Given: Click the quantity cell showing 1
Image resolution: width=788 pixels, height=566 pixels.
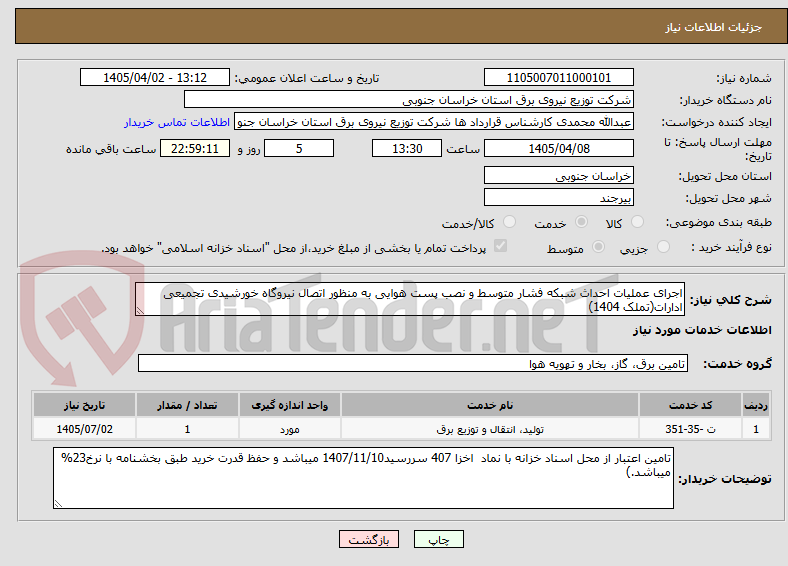Looking at the screenshot, I should click(x=187, y=429).
